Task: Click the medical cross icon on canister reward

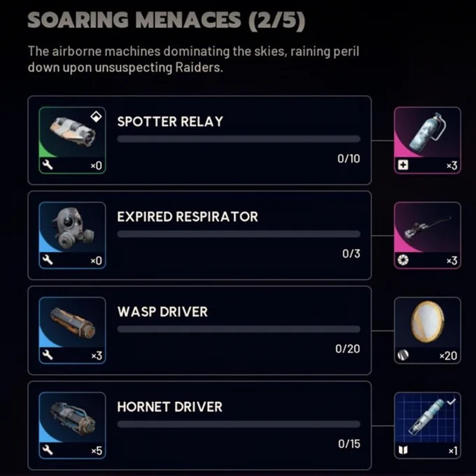Action: click(x=402, y=165)
